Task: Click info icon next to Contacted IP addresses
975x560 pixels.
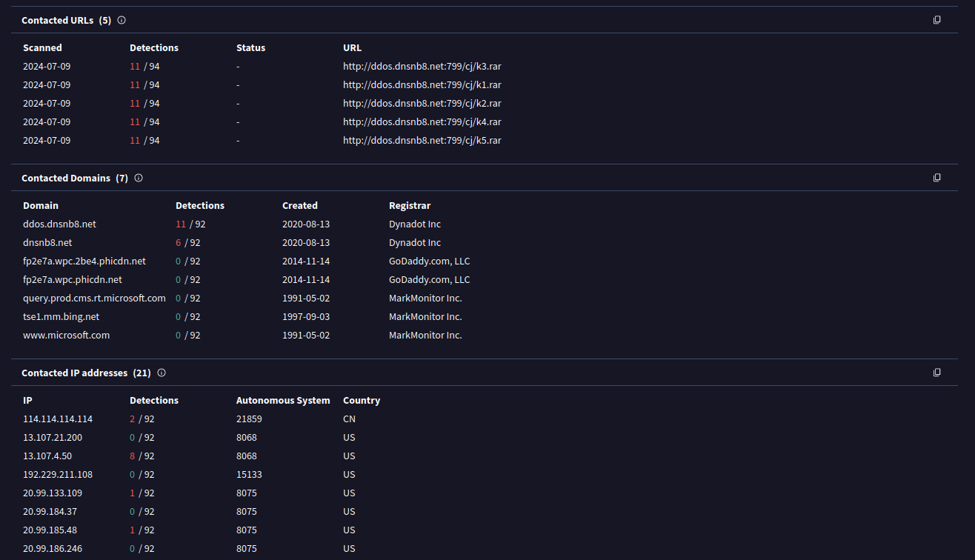Action: pyautogui.click(x=162, y=373)
